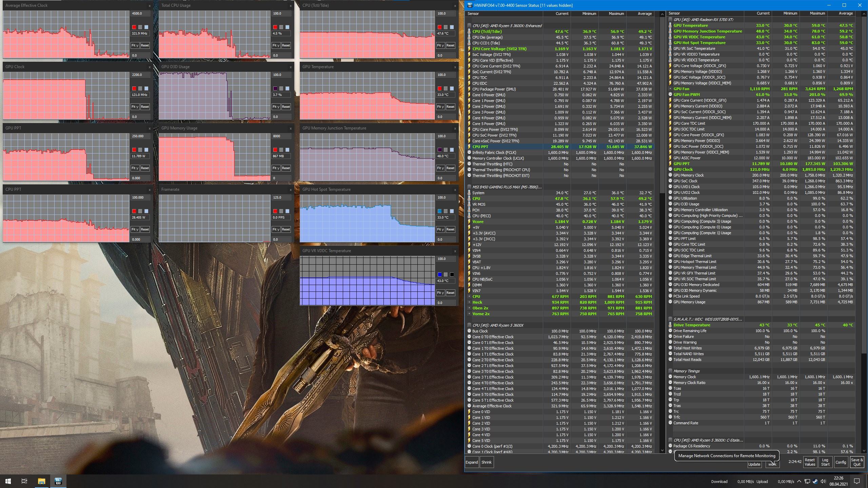
Task: Click Save & Quit button
Action: point(857,462)
